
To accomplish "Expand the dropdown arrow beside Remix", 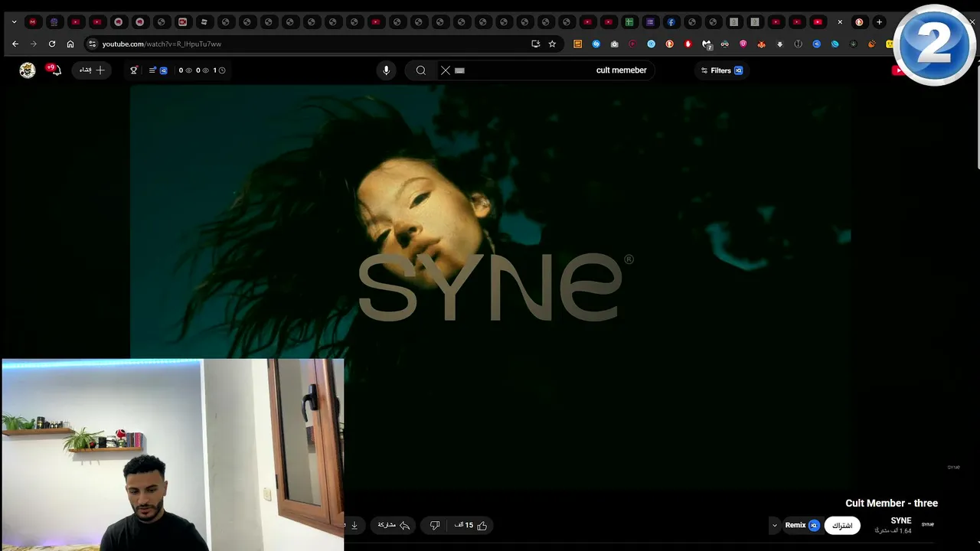I will (x=774, y=526).
